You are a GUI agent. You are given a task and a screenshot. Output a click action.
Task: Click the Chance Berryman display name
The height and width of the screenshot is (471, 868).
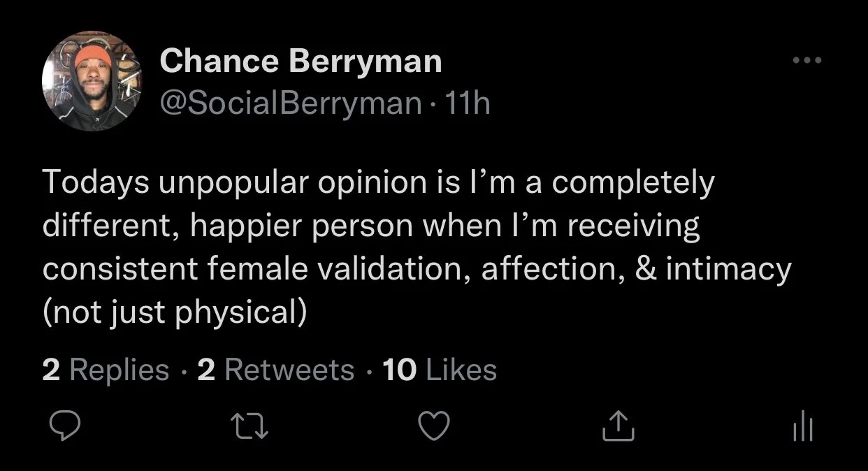[x=301, y=61]
